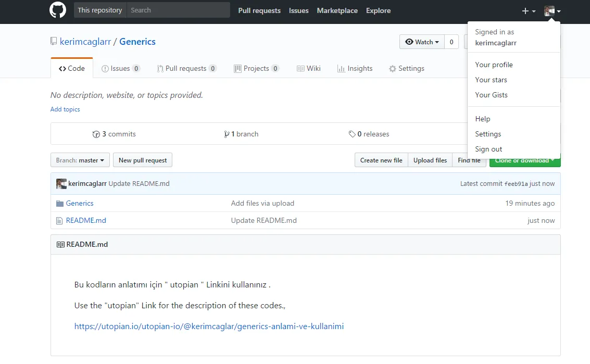Click the Add files via upload commit message

pyautogui.click(x=262, y=203)
